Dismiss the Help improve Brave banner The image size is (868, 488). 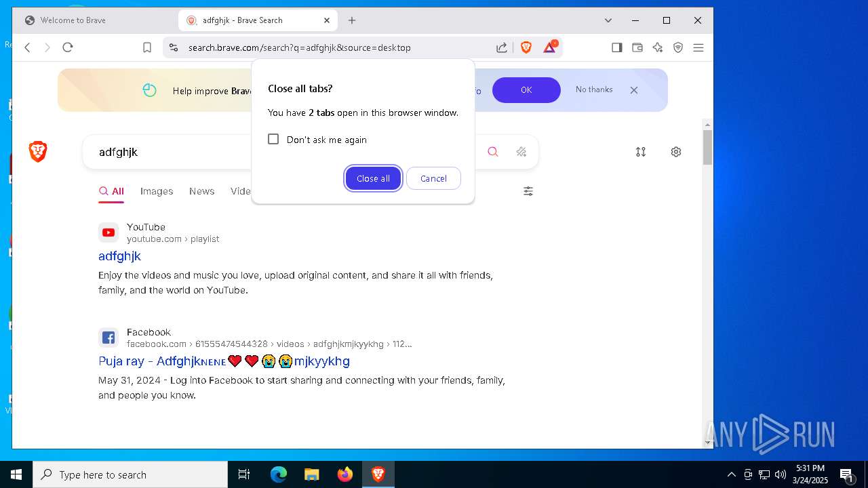[634, 90]
